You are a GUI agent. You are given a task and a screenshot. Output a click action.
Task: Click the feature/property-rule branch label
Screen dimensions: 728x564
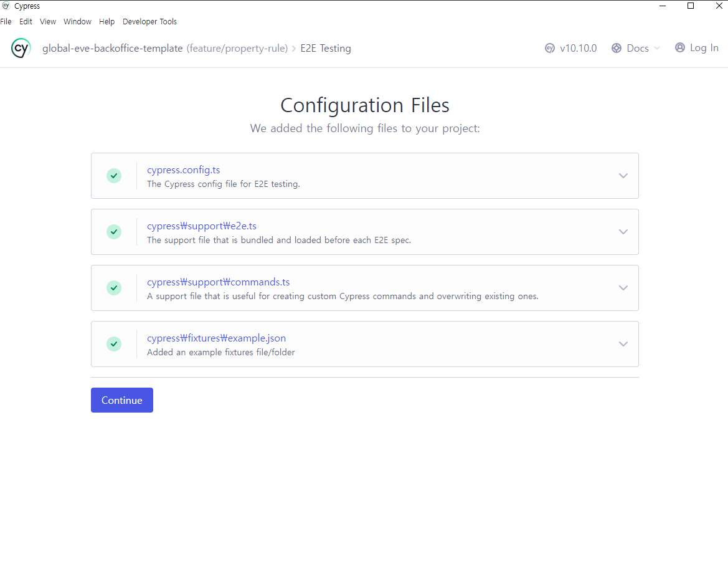[x=237, y=49]
